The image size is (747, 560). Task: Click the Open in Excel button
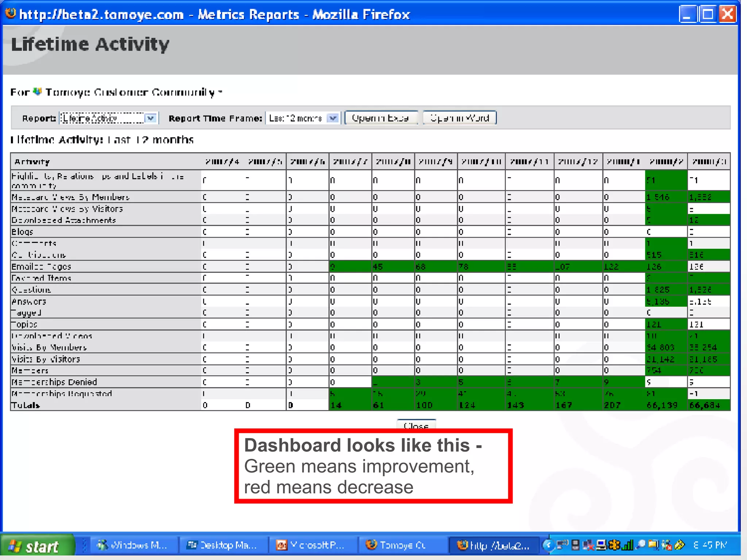pos(381,118)
